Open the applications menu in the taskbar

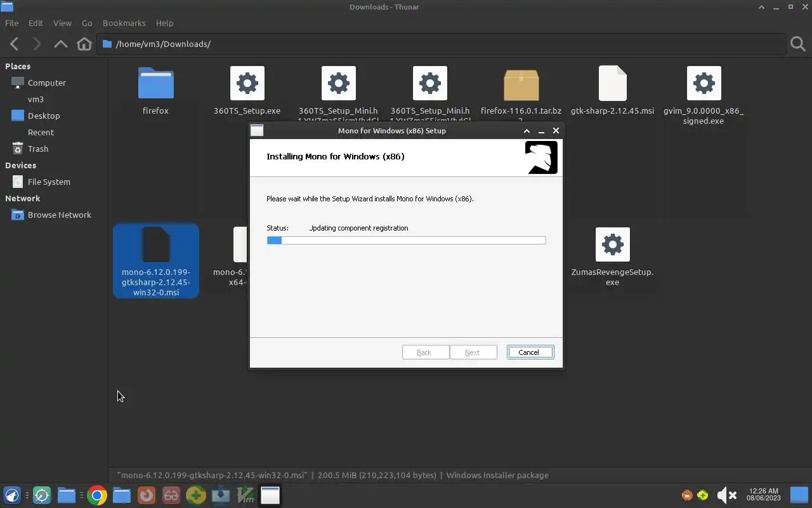pyautogui.click(x=12, y=495)
